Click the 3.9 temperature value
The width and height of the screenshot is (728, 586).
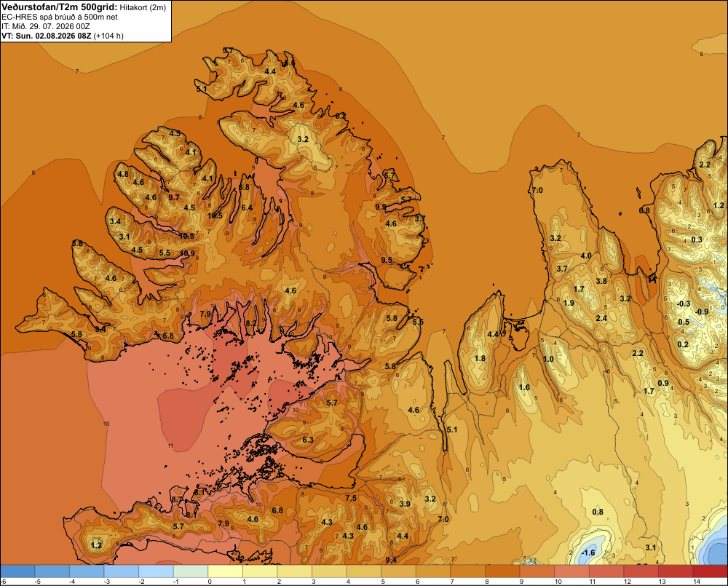pyautogui.click(x=404, y=504)
